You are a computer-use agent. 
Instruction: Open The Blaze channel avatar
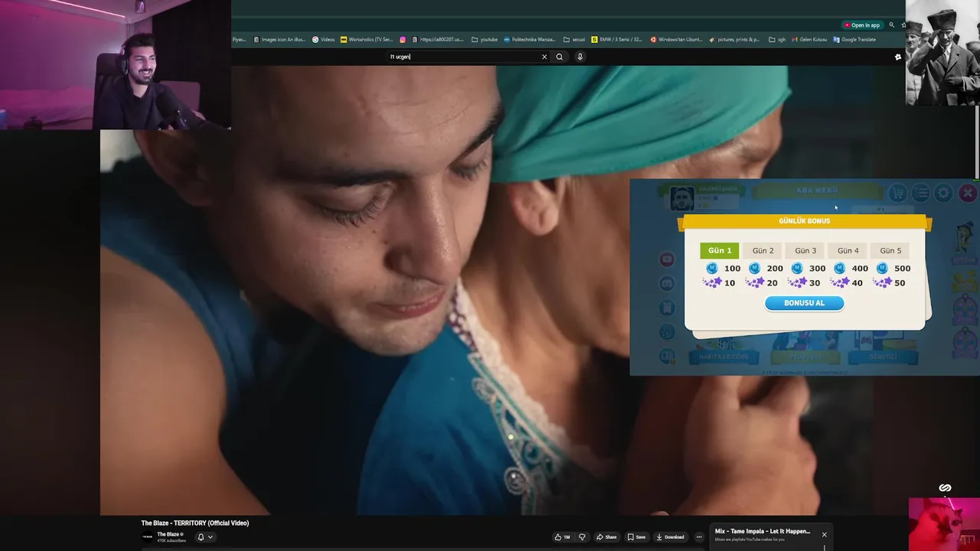click(148, 537)
